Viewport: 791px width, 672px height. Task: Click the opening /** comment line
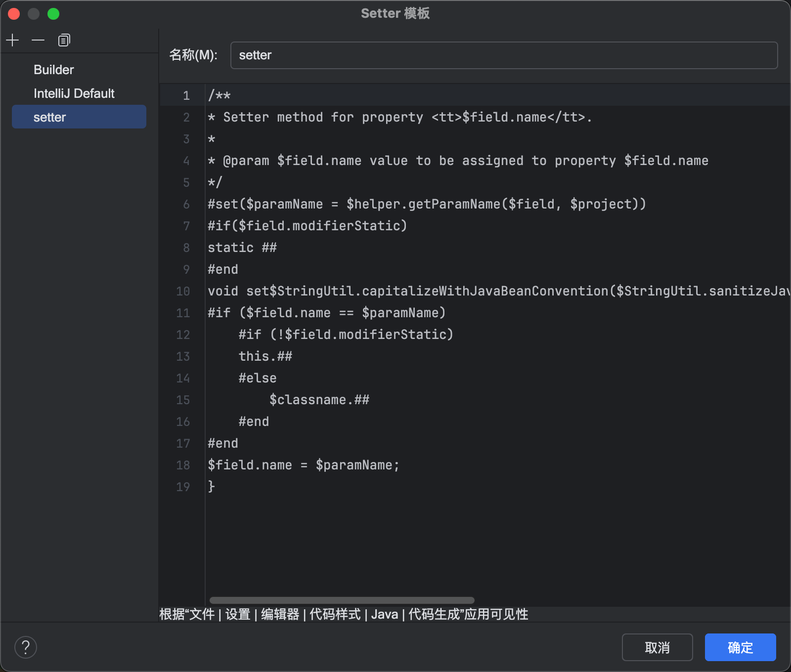219,95
